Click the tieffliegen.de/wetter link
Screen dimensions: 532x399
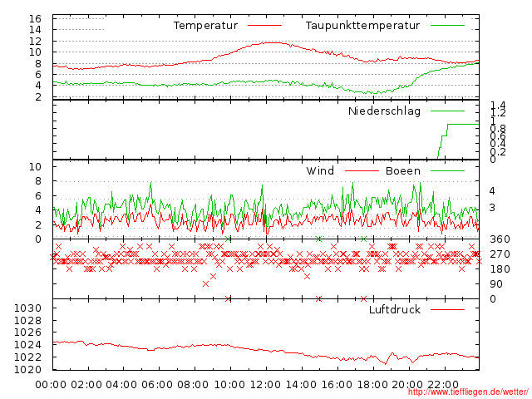point(468,392)
